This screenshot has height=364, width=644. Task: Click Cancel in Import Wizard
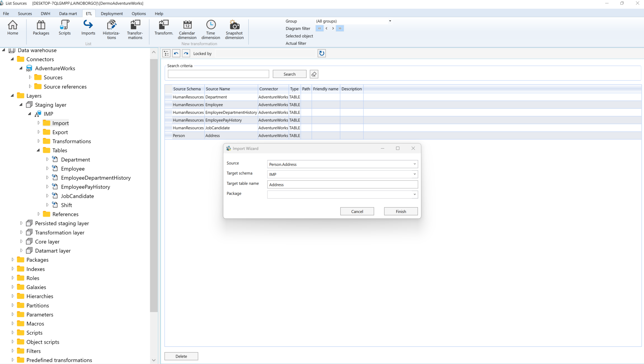[357, 211]
